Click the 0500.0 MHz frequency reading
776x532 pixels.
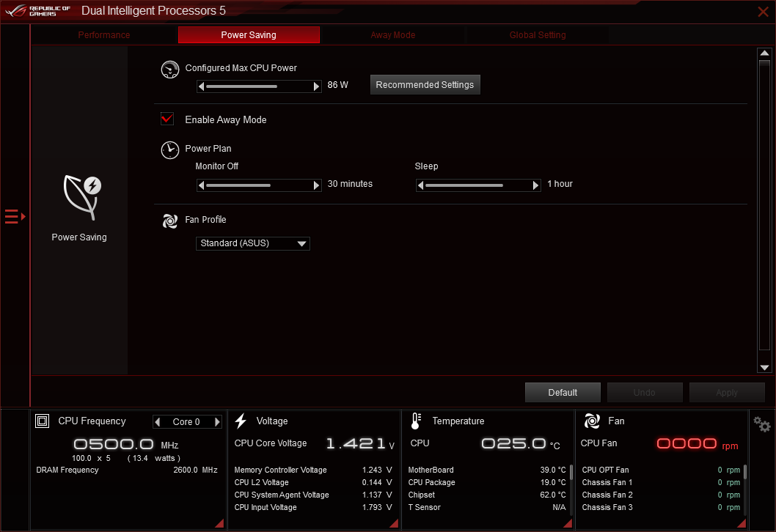click(x=126, y=444)
